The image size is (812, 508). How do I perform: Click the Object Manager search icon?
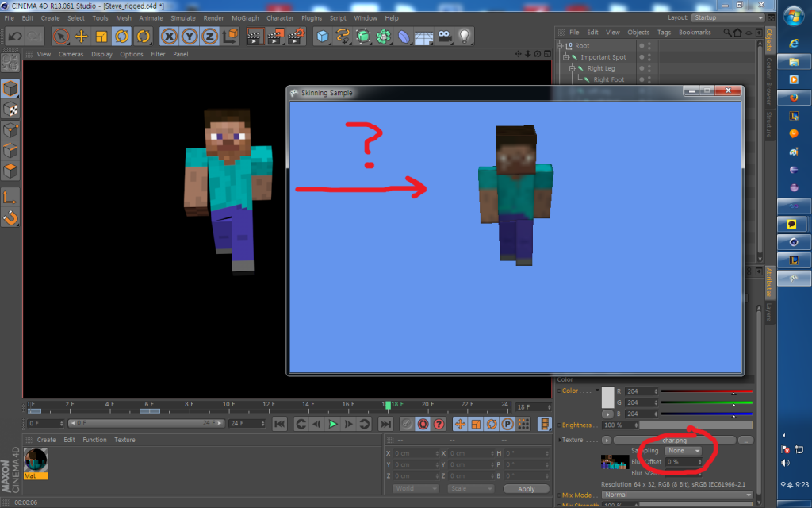[x=728, y=33]
